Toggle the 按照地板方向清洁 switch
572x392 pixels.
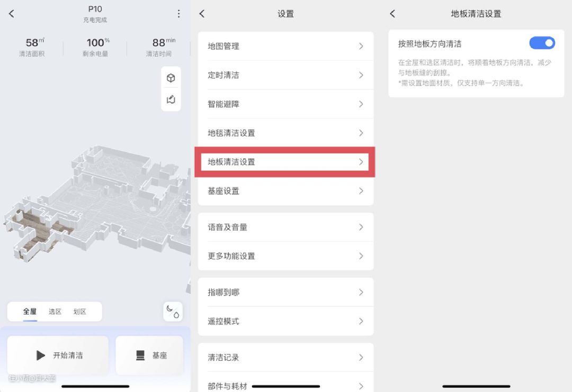click(x=542, y=43)
